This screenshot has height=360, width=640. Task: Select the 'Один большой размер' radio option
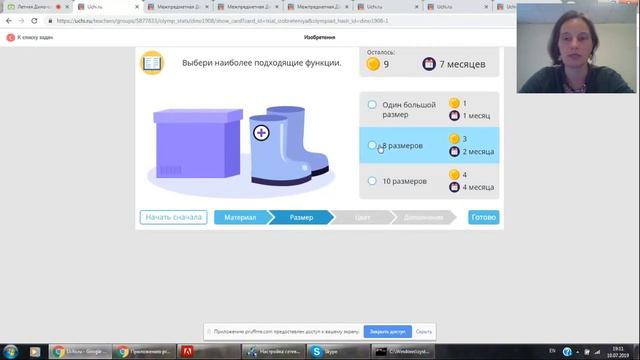click(372, 104)
